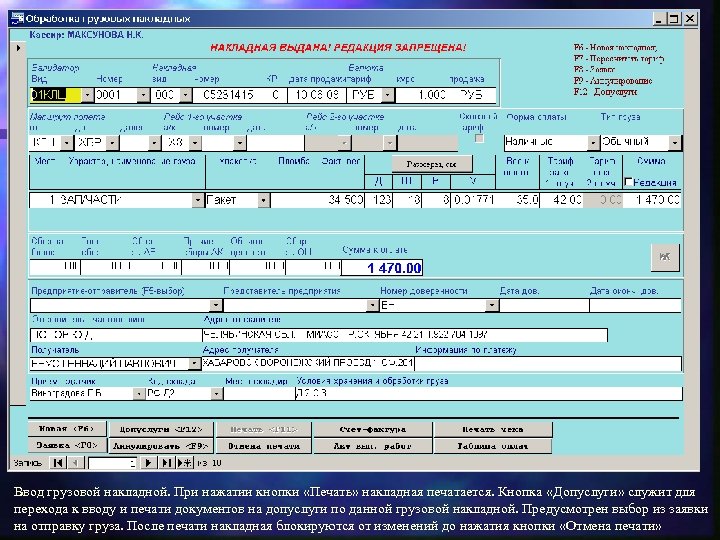Click Печать чека button

coord(493,429)
